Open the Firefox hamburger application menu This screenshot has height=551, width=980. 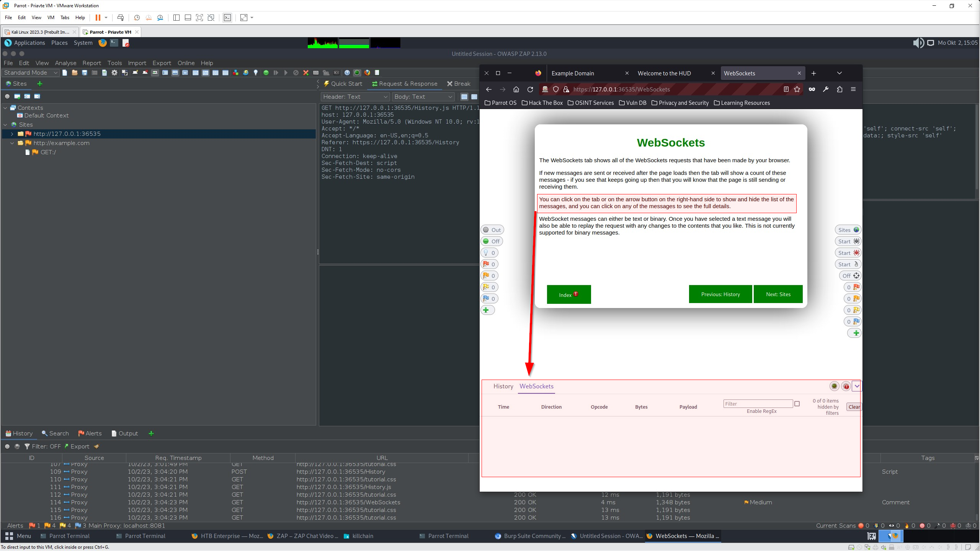pos(853,89)
